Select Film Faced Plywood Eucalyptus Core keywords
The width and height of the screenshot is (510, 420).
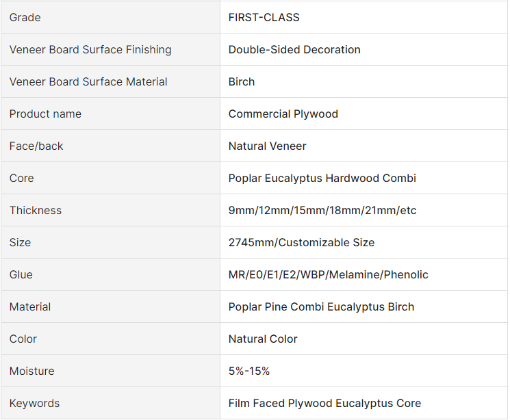pos(325,404)
